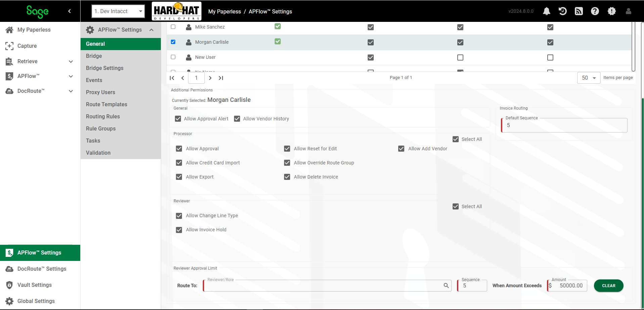This screenshot has height=310, width=644.
Task: Open the history clock icon
Action: [562, 11]
